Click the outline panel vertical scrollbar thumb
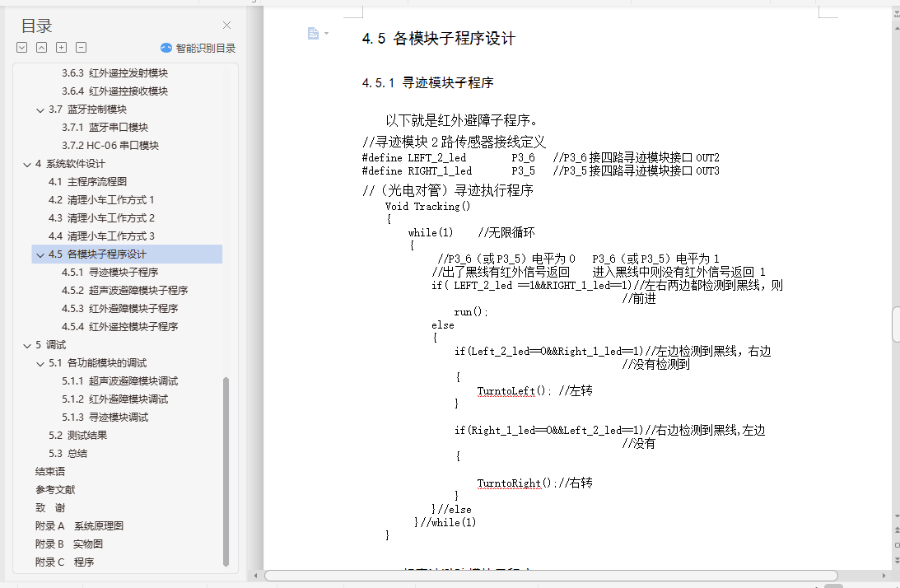Viewport: 900px width, 588px height. 226,471
